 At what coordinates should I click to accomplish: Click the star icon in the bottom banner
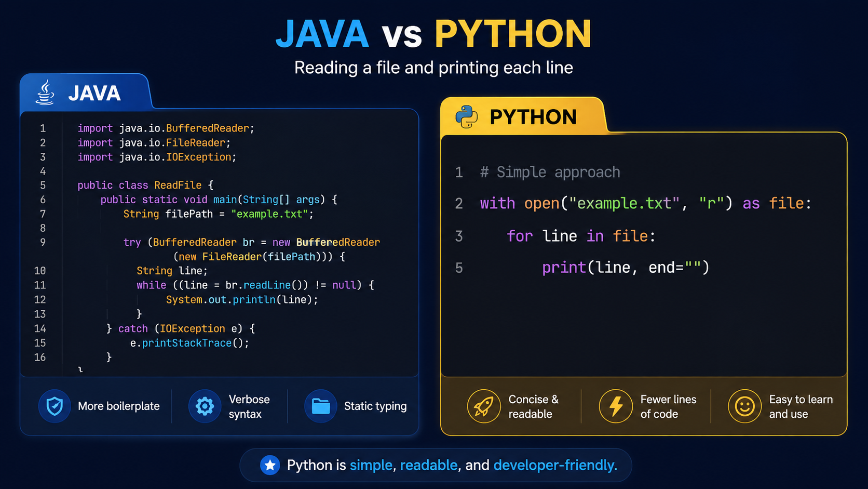point(270,465)
